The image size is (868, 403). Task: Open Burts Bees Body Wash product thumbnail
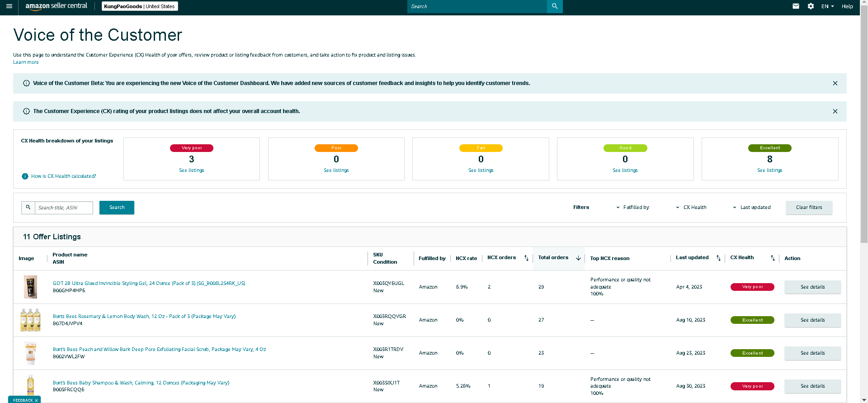[30, 320]
